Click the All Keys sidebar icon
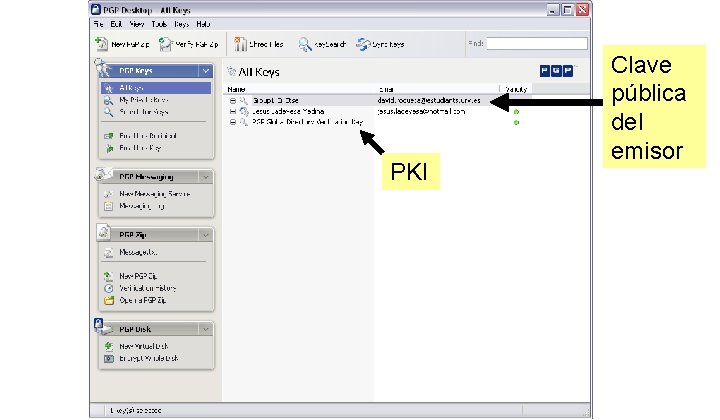 (108, 88)
